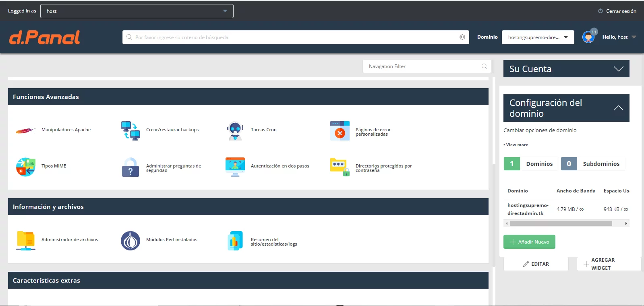Click the Autenticación en dos pasos icon

click(235, 167)
